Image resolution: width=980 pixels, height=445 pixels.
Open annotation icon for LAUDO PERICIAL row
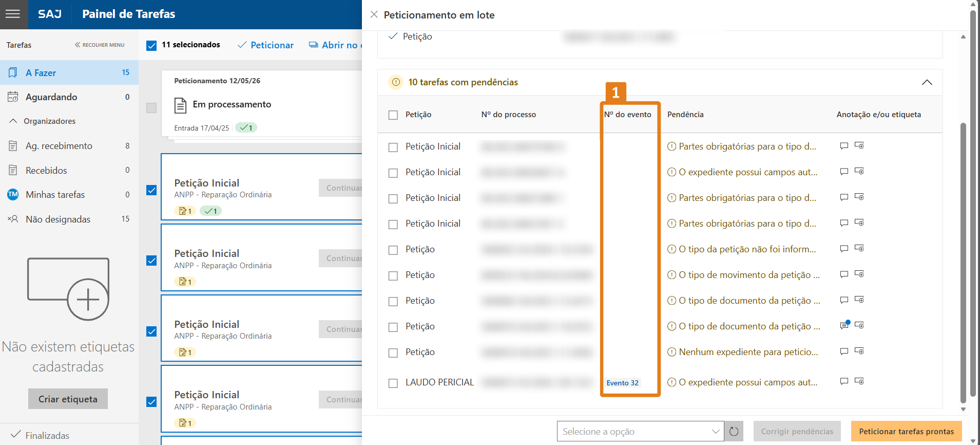(844, 381)
